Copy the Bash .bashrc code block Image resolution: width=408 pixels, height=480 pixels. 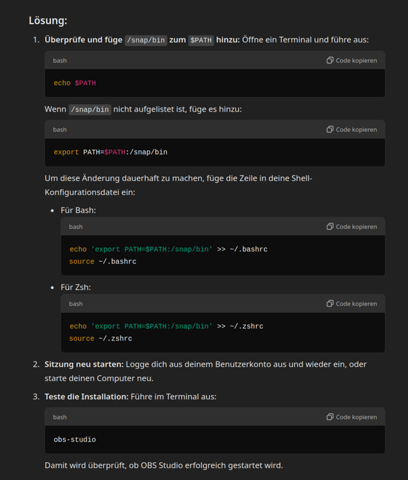352,227
